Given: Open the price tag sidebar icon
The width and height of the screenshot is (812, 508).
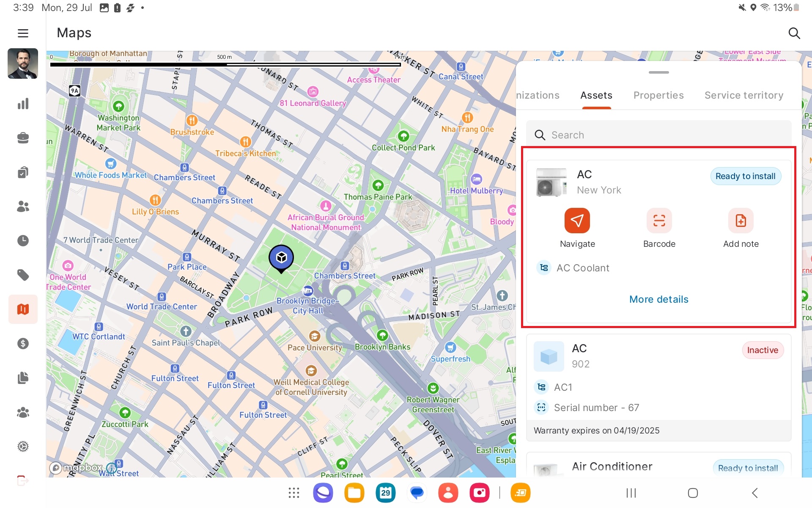Looking at the screenshot, I should coord(23,275).
